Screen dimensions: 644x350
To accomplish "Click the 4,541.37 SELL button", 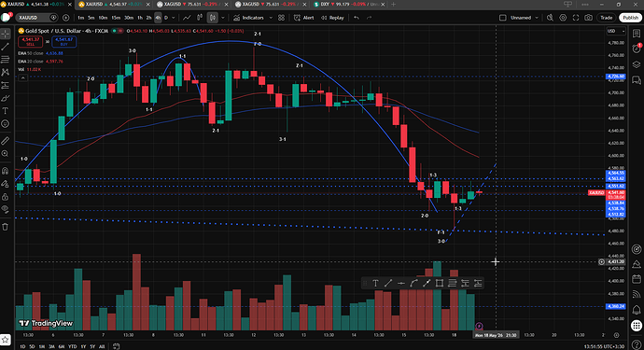I will (31, 41).
